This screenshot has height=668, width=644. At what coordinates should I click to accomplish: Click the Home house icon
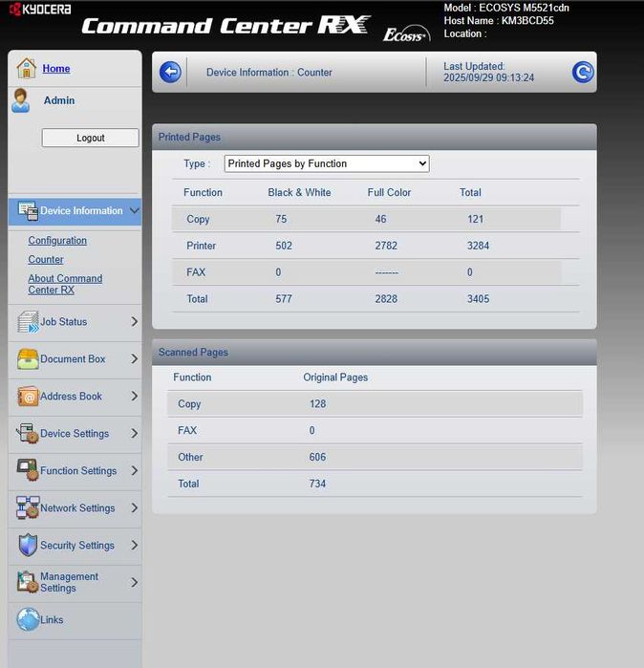(27, 68)
